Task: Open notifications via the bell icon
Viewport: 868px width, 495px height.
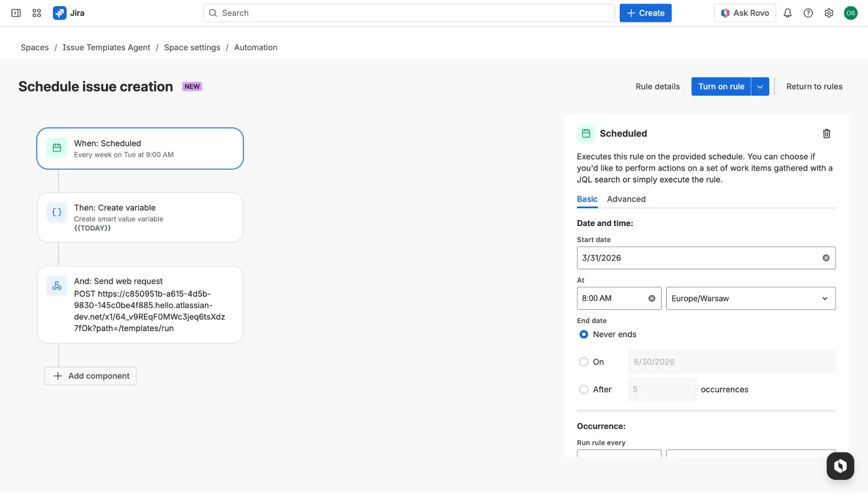Action: pos(788,13)
